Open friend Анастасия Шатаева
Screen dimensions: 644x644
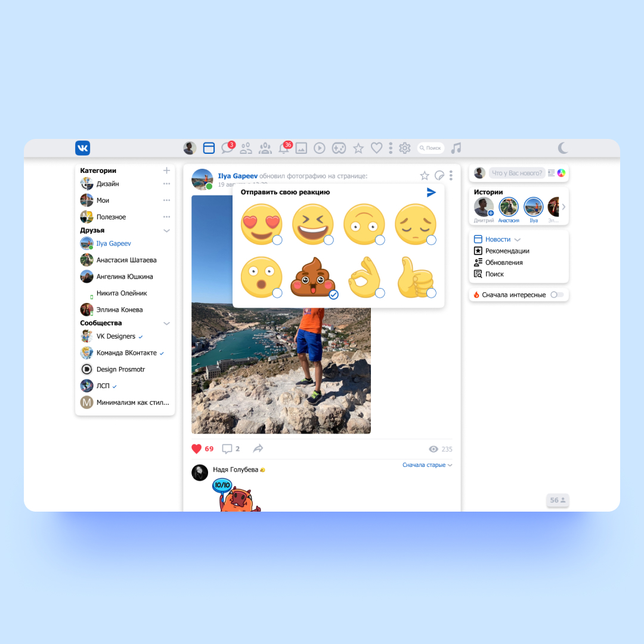pos(118,260)
